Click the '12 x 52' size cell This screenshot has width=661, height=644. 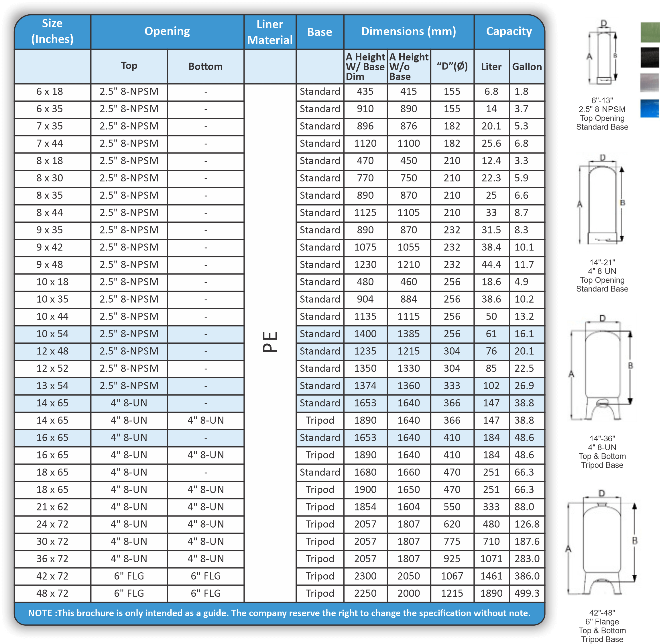pos(52,369)
